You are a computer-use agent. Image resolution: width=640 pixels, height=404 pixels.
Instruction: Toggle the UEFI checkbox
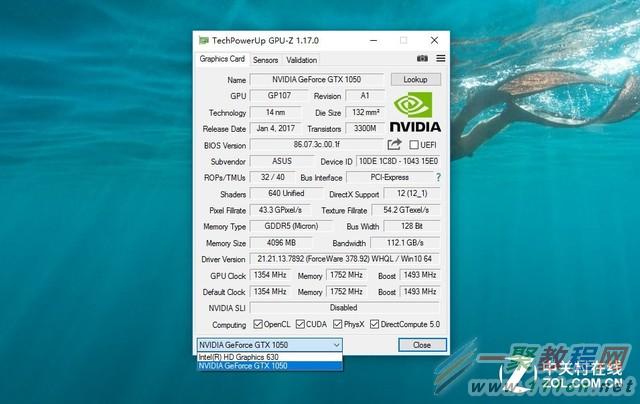(414, 145)
